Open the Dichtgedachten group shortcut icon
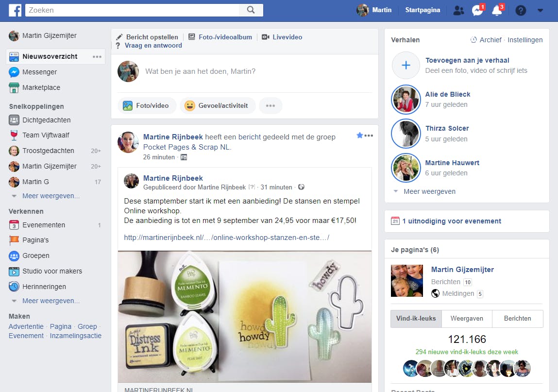558x392 pixels. click(x=14, y=120)
